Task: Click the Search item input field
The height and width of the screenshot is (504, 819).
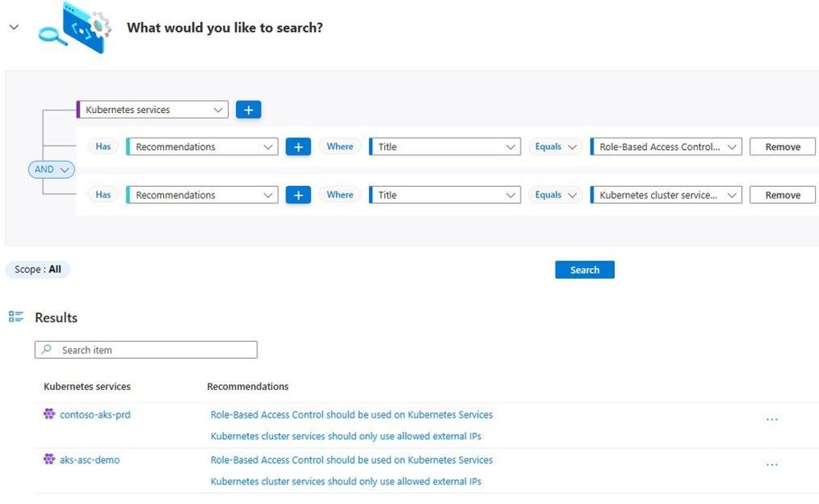Action: click(x=146, y=350)
